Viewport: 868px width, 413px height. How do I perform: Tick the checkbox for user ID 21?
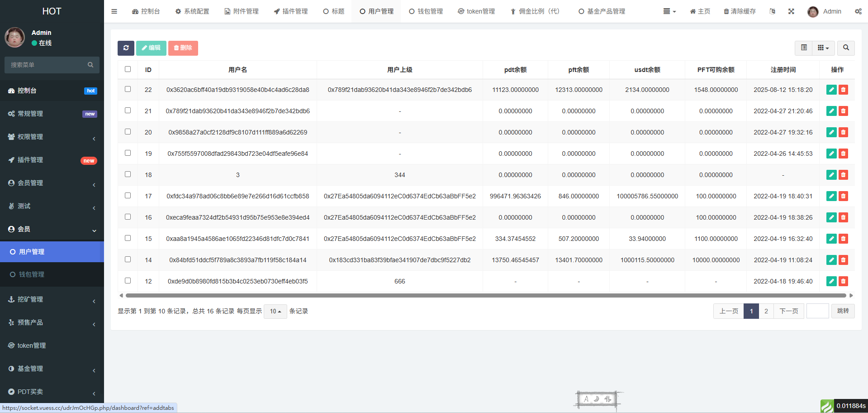point(128,110)
